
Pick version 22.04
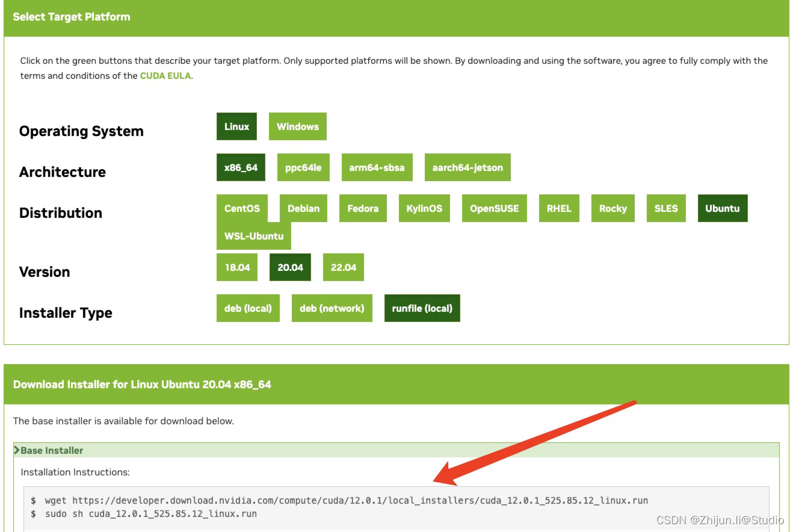click(344, 267)
